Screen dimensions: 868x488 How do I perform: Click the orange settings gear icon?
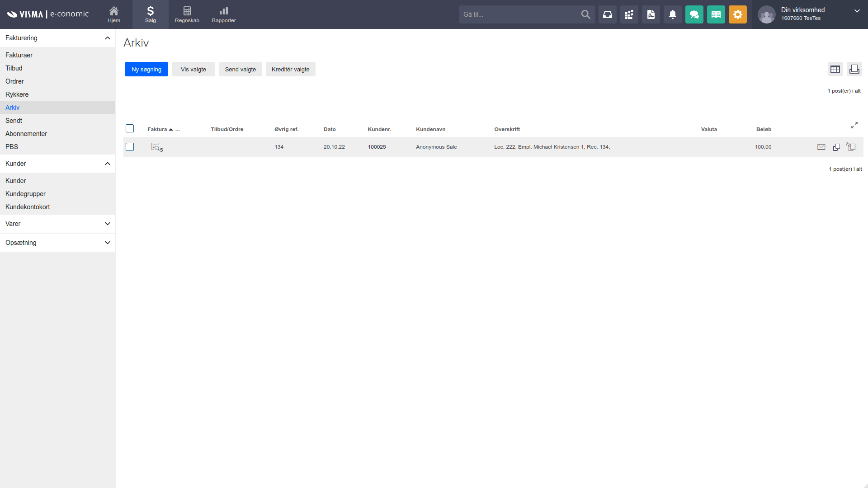click(738, 14)
